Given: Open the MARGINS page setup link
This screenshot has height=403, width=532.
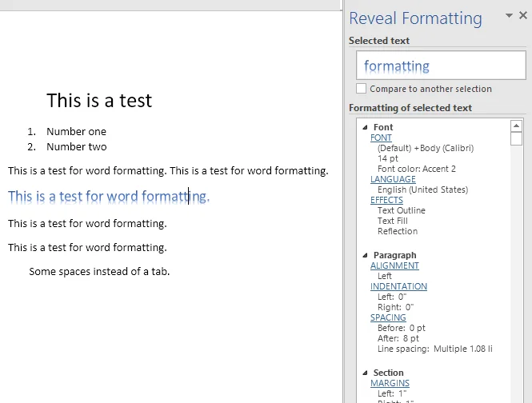Looking at the screenshot, I should click(390, 384).
